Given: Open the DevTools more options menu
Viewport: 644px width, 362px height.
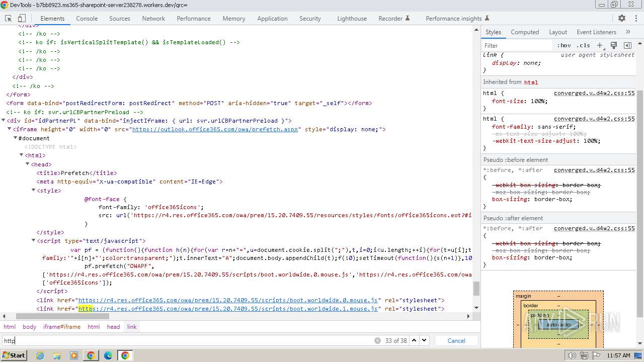Looking at the screenshot, I should 635,18.
